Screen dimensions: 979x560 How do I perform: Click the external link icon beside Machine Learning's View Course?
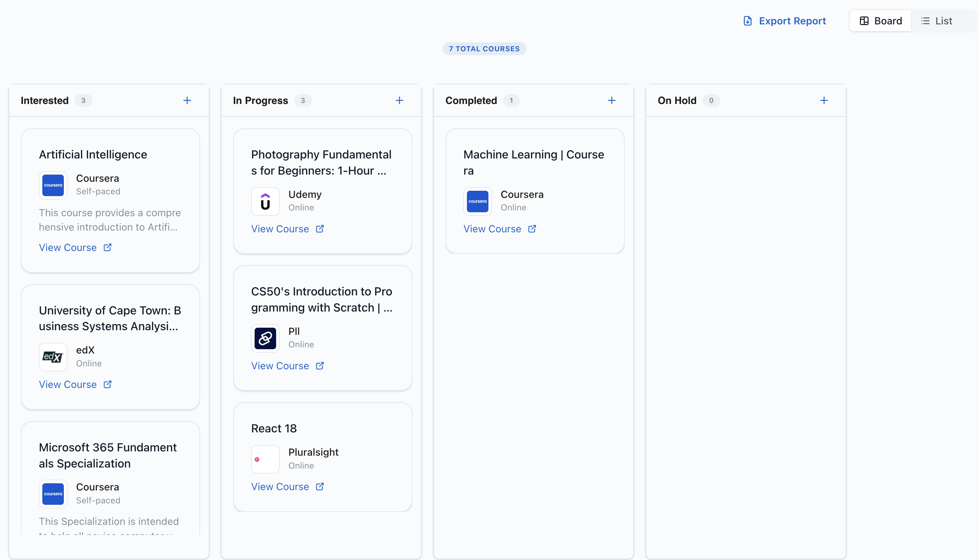click(x=533, y=228)
